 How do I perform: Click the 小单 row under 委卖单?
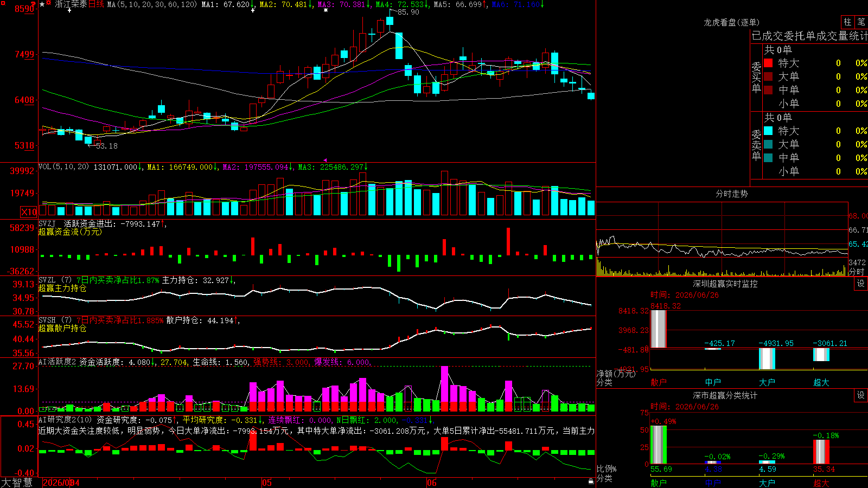pyautogui.click(x=815, y=171)
